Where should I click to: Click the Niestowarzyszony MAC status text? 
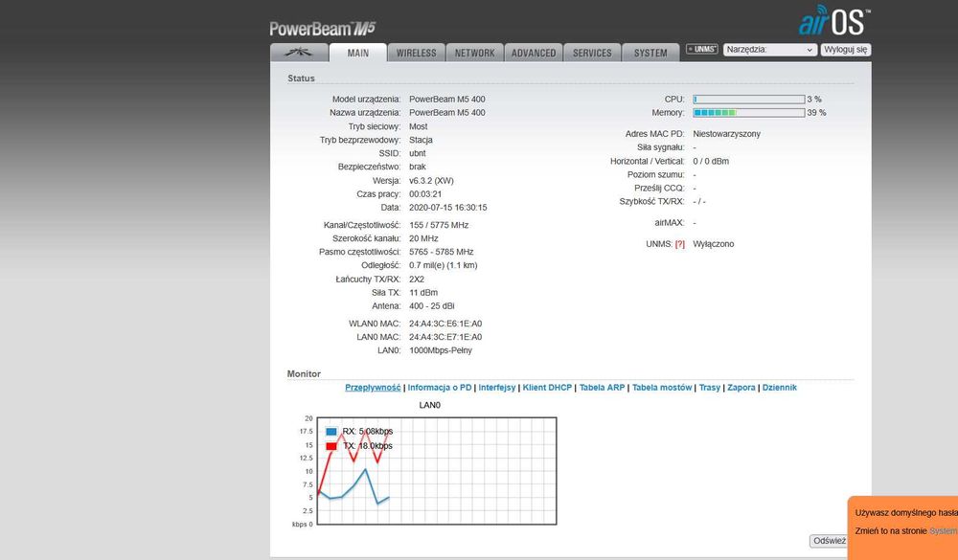point(726,134)
